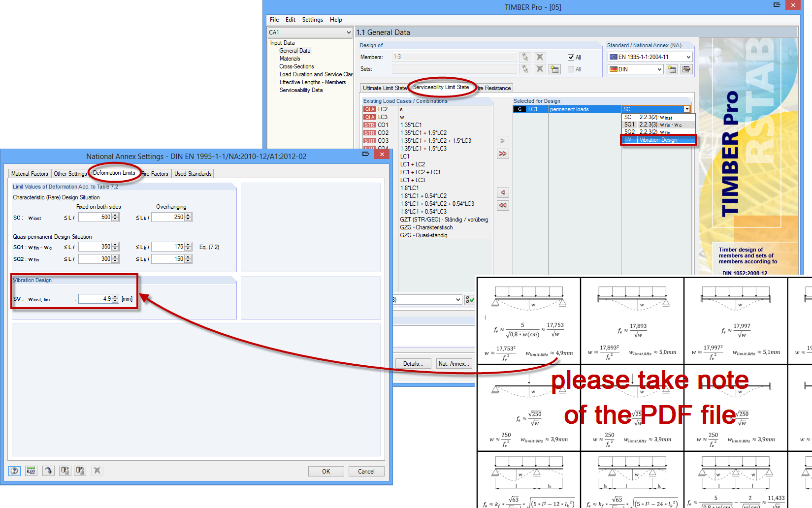Toggle the Sets All checkbox

point(571,69)
